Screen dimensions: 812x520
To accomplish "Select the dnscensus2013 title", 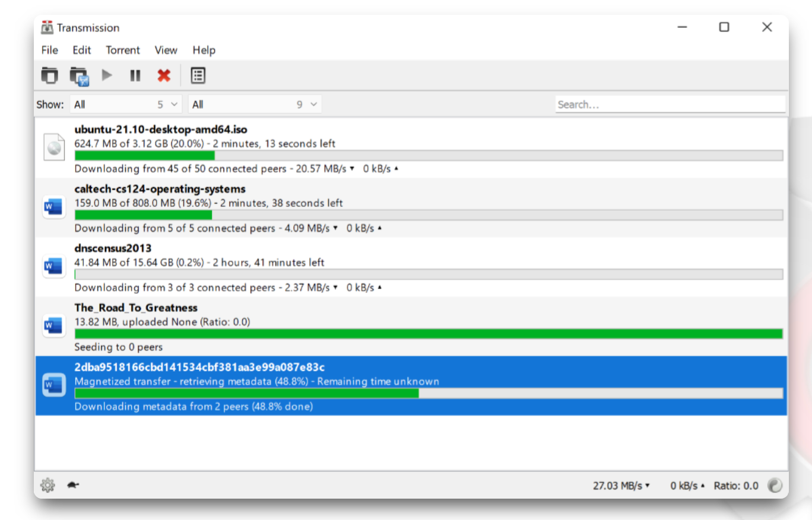I will pos(113,248).
